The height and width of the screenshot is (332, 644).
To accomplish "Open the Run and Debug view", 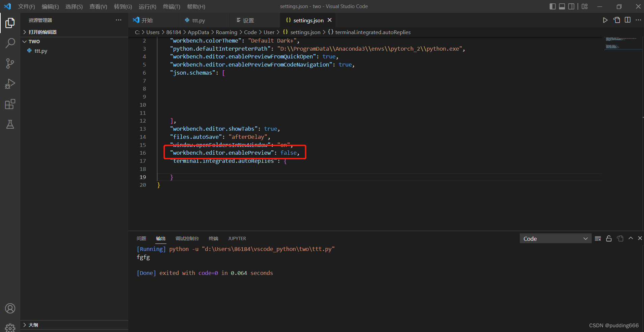I will pos(10,84).
